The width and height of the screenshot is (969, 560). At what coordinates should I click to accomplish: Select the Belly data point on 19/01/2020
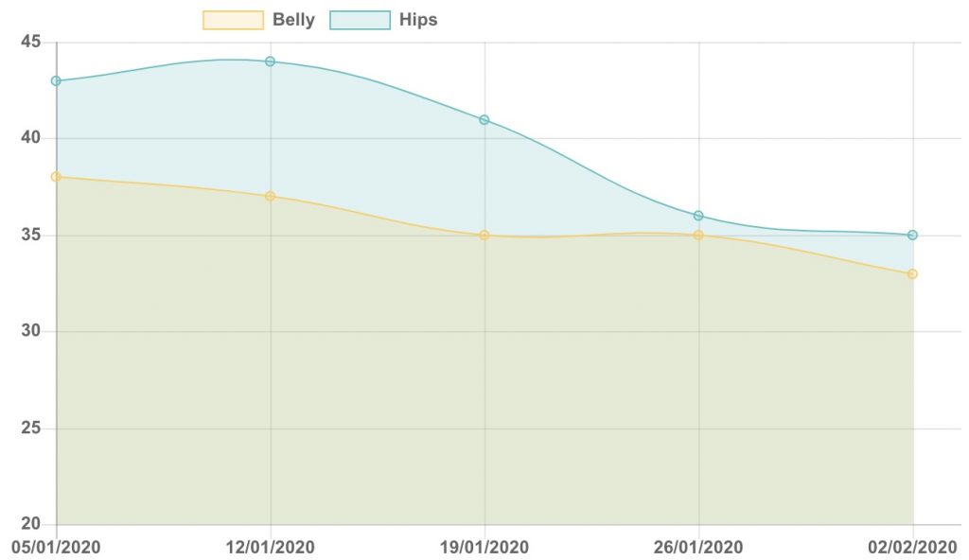[x=484, y=235]
